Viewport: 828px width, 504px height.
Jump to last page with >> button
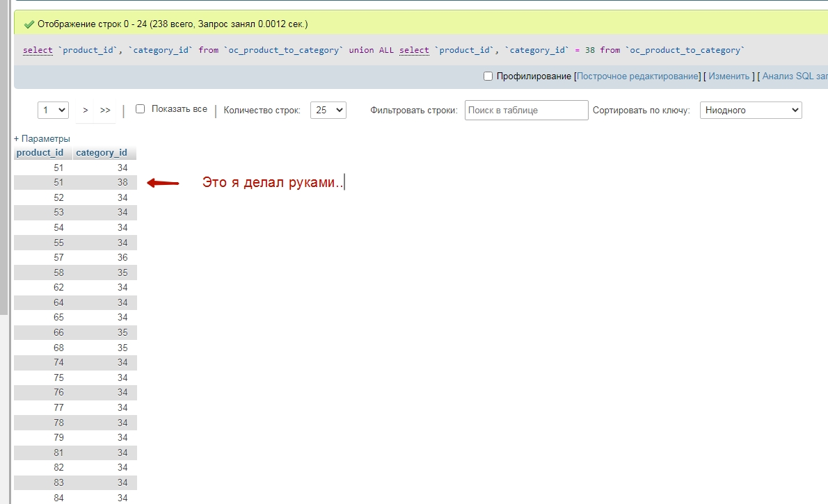click(x=105, y=110)
